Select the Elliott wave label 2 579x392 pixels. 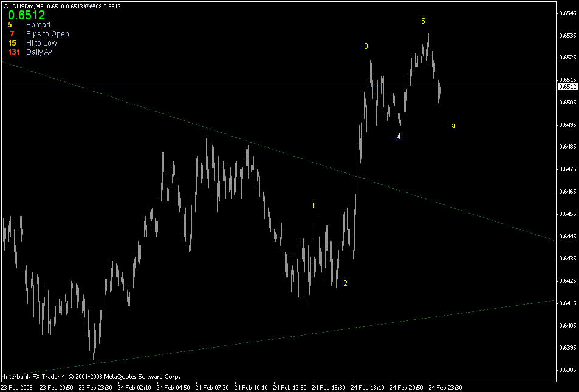coord(345,283)
